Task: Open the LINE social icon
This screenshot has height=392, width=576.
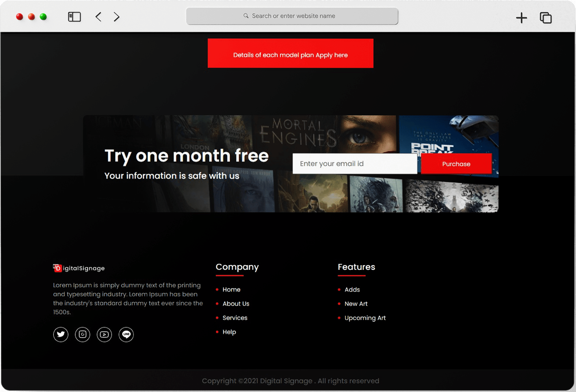Action: click(126, 334)
